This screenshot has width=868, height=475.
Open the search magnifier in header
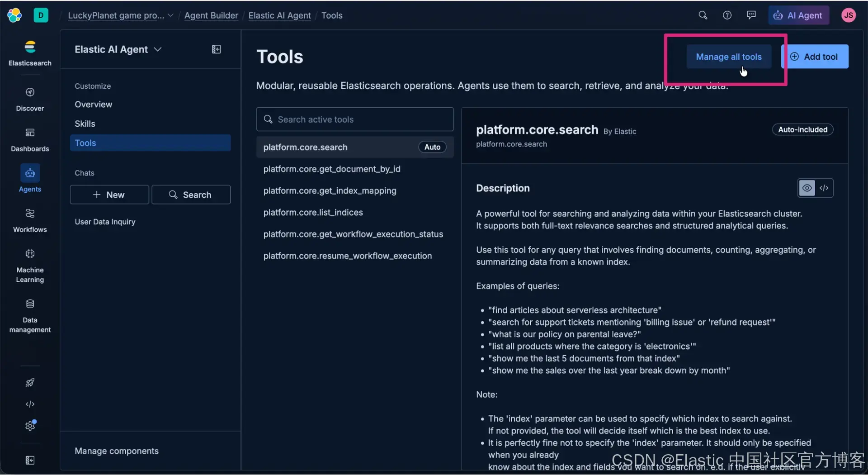pyautogui.click(x=703, y=15)
